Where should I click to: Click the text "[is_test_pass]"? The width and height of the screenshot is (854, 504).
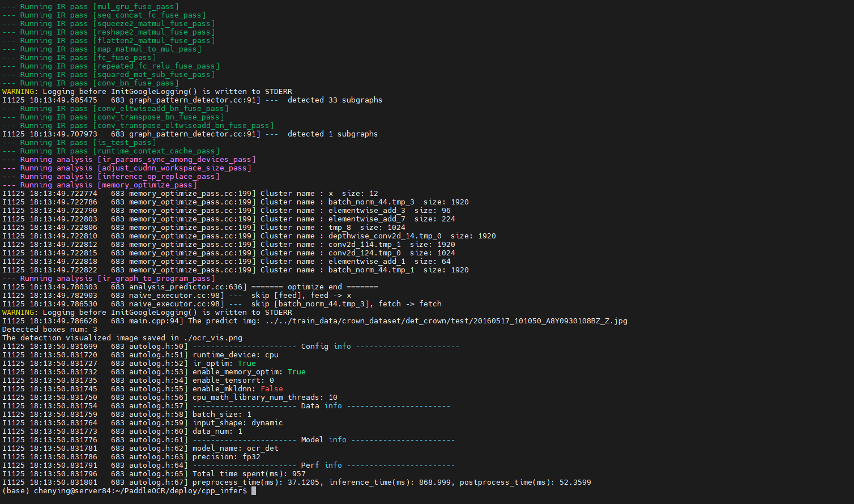click(125, 143)
